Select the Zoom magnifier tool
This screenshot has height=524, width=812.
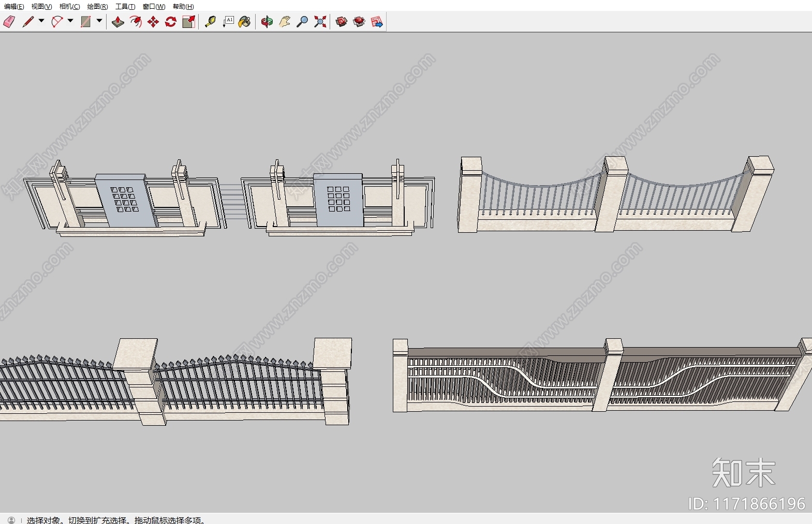302,22
